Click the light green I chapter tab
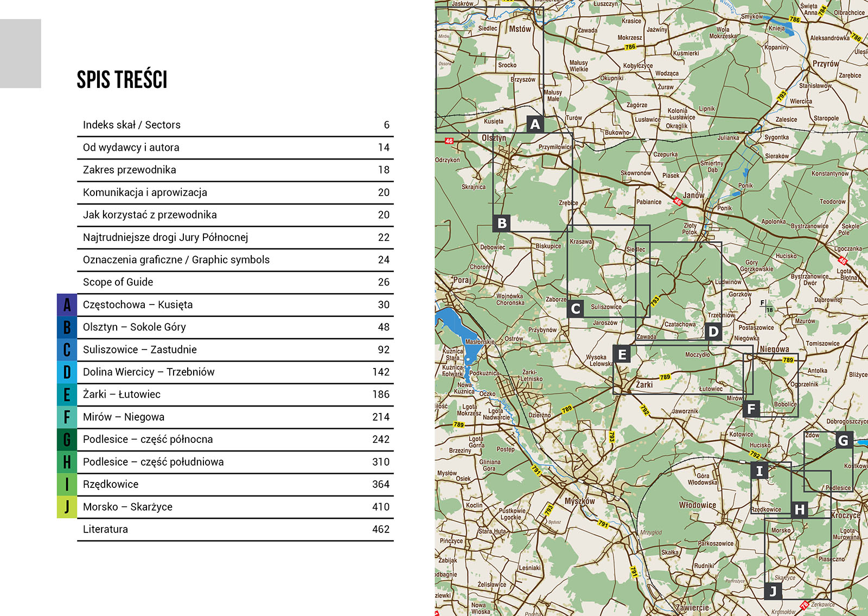Screen dimensions: 868x616 pyautogui.click(x=67, y=485)
